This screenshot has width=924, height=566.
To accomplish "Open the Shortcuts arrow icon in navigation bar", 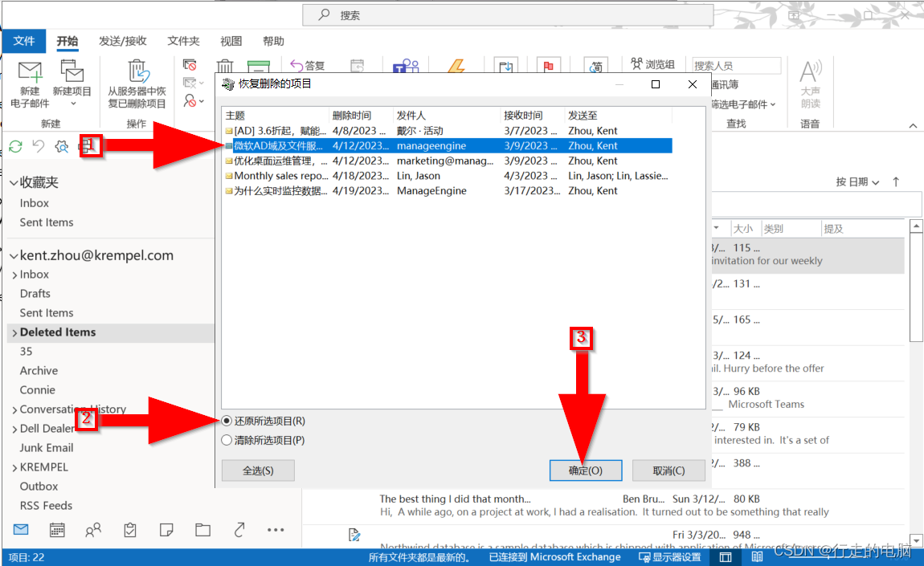I will 239,530.
